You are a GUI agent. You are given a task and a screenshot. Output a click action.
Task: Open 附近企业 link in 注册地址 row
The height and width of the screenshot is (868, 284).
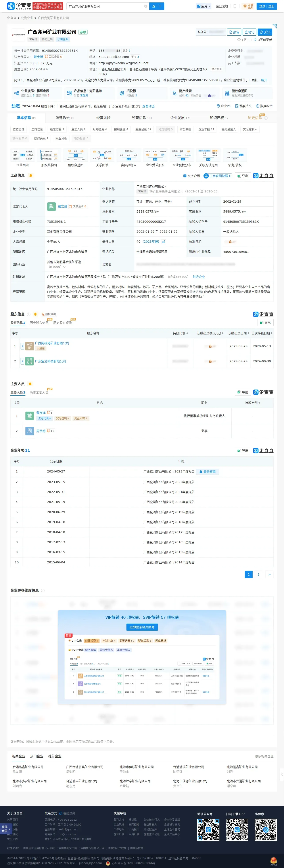[198, 277]
